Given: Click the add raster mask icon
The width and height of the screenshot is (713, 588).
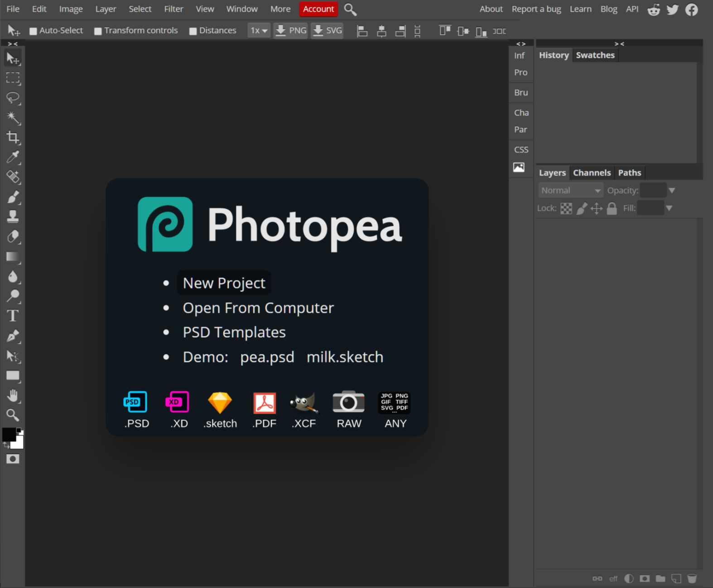Looking at the screenshot, I should click(x=645, y=578).
